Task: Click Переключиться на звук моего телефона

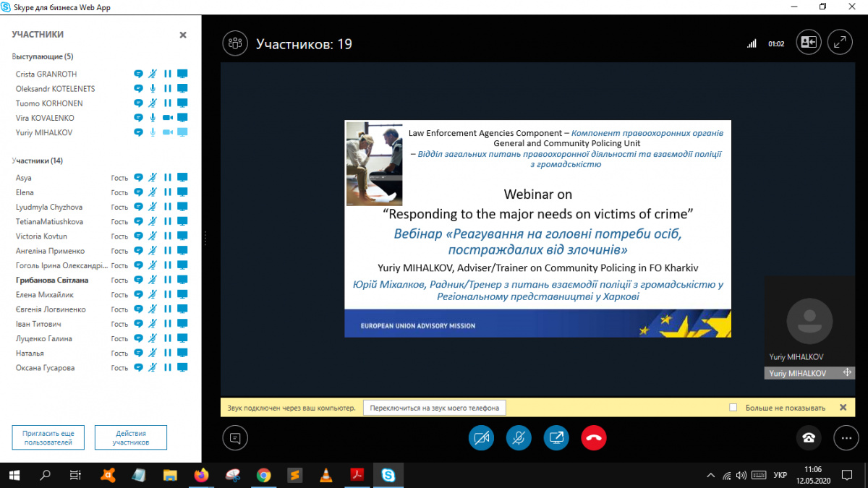Action: (434, 408)
